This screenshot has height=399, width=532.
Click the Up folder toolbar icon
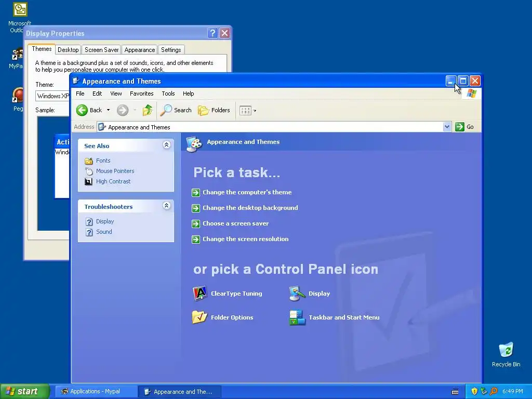point(147,110)
